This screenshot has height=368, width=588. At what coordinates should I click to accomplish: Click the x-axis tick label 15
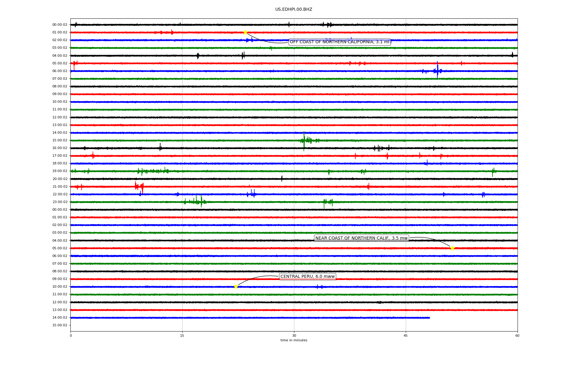(182, 335)
